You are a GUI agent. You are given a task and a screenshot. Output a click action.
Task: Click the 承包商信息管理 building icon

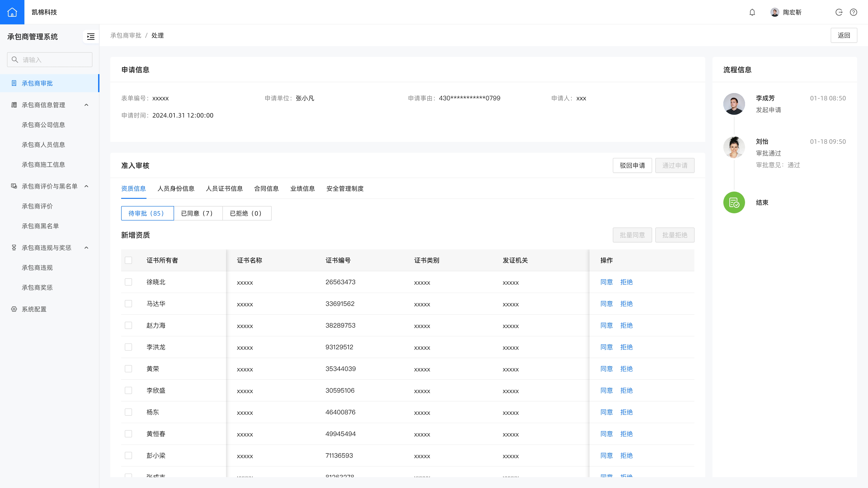tap(14, 105)
